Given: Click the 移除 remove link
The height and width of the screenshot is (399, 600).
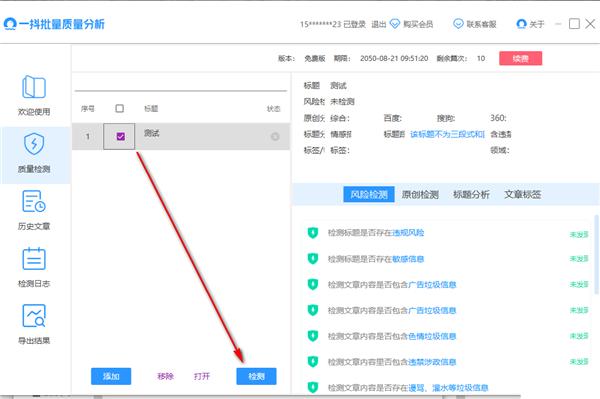Looking at the screenshot, I should pos(165,376).
